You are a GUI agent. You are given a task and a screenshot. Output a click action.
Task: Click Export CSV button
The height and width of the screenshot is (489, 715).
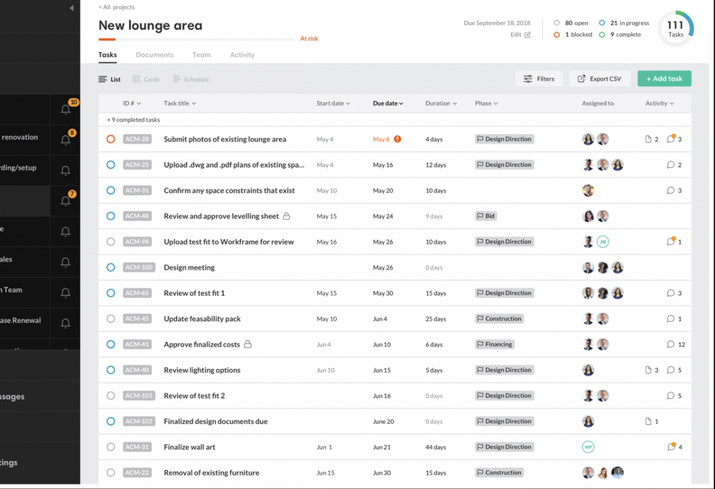599,78
